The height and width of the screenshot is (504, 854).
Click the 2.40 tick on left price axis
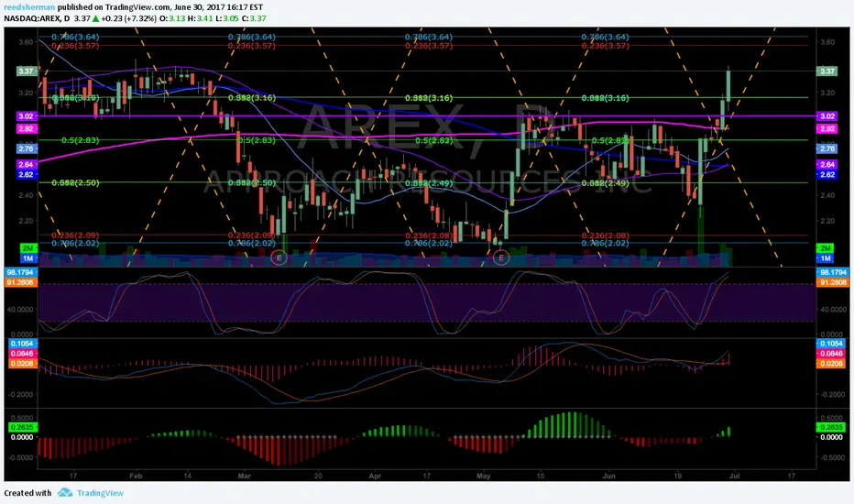pos(26,195)
